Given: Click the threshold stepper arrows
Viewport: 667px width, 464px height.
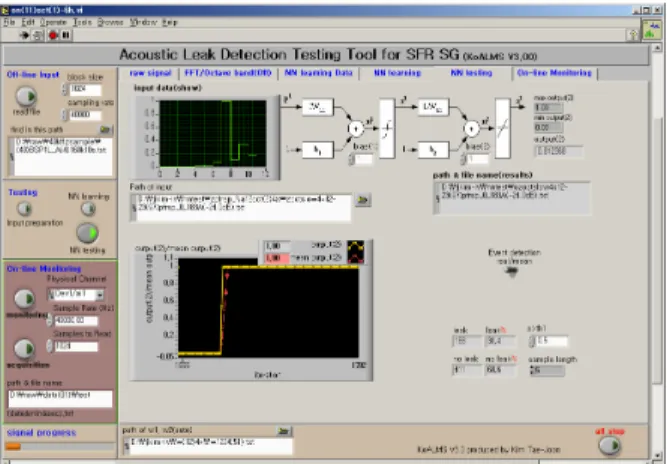Looking at the screenshot, I should (x=532, y=341).
